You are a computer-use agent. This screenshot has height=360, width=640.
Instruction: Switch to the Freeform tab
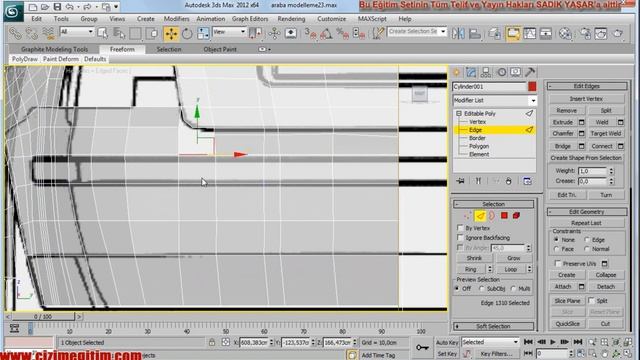tap(122, 49)
